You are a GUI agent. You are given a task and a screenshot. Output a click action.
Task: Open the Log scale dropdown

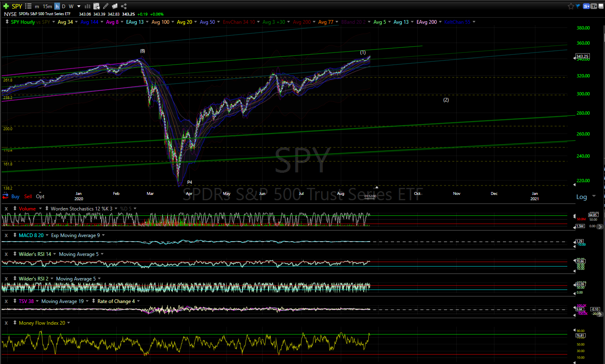(594, 197)
